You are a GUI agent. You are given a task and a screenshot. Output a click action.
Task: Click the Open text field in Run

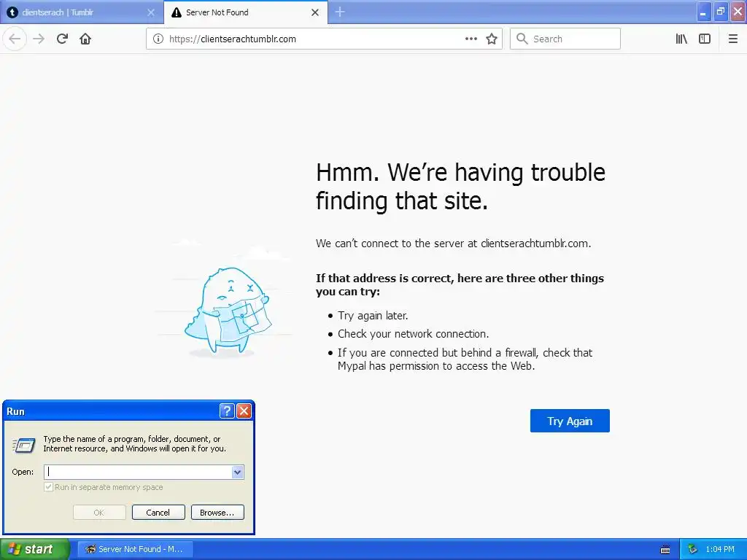pos(138,472)
